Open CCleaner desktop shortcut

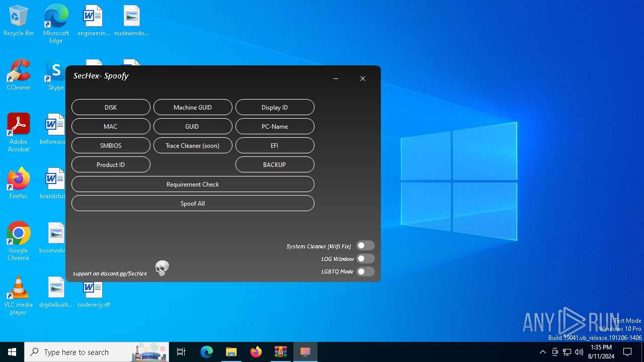click(x=19, y=75)
